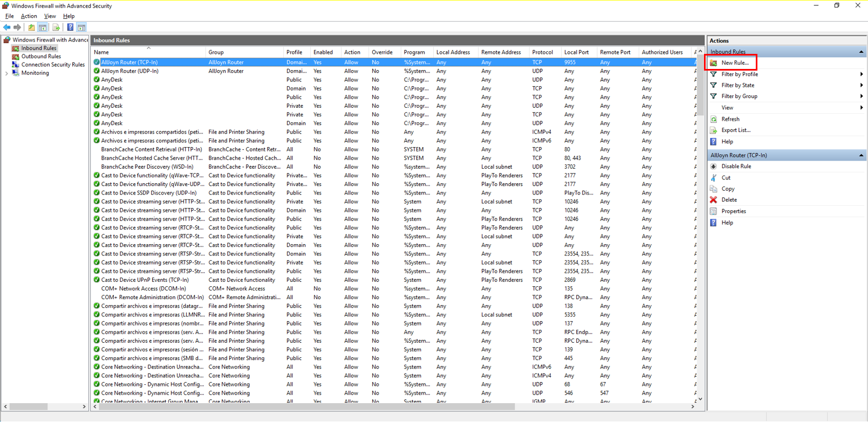Click the Windows Firewall title bar icon
Image resolution: width=868 pixels, height=422 pixels.
[5, 6]
